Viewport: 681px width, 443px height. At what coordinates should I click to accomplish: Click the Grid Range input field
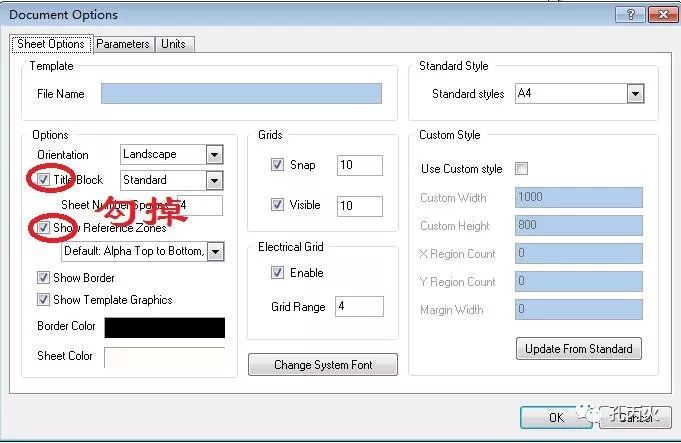point(359,307)
